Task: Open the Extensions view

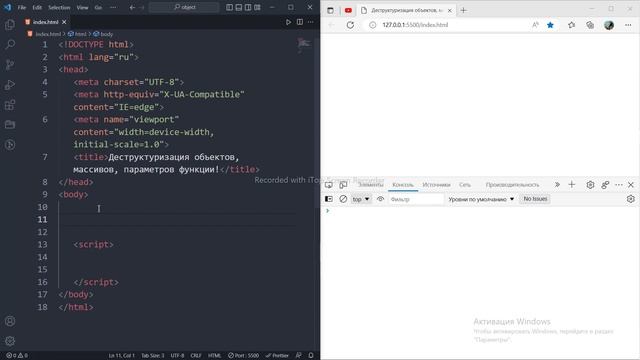Action: 10,105
